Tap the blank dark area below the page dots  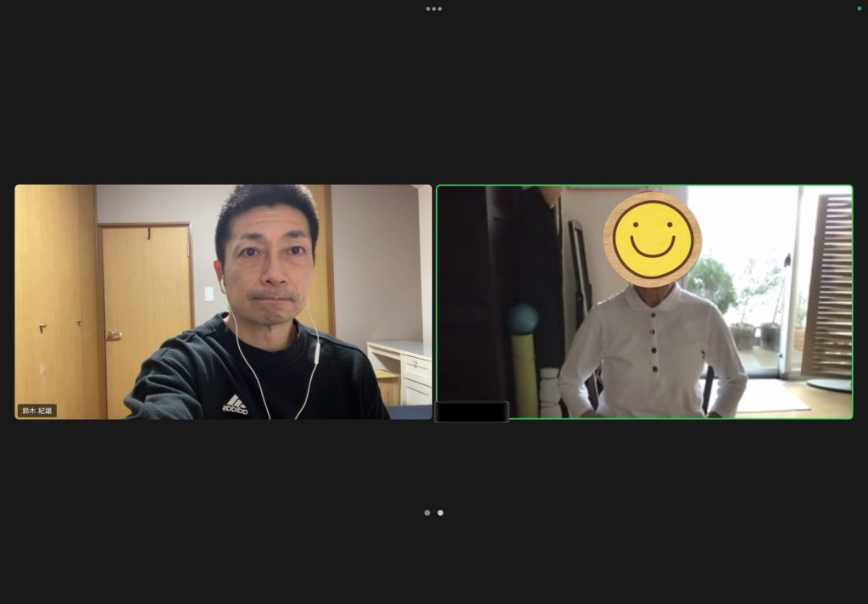click(x=434, y=560)
